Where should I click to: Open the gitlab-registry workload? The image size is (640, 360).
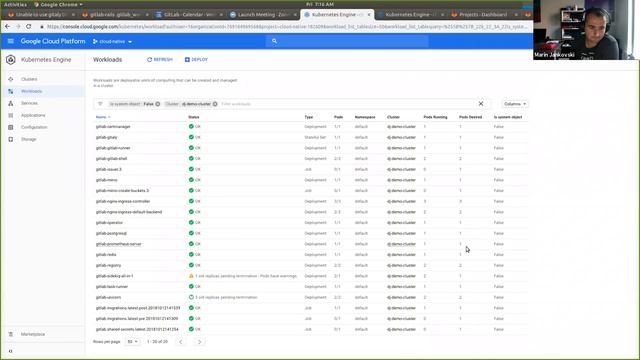pos(108,265)
